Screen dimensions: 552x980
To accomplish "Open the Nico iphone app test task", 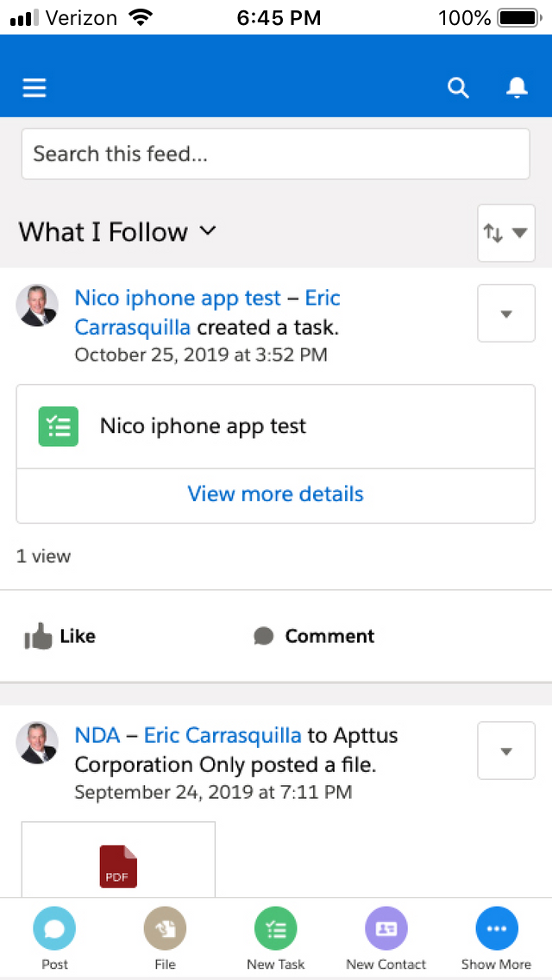I will (178, 298).
